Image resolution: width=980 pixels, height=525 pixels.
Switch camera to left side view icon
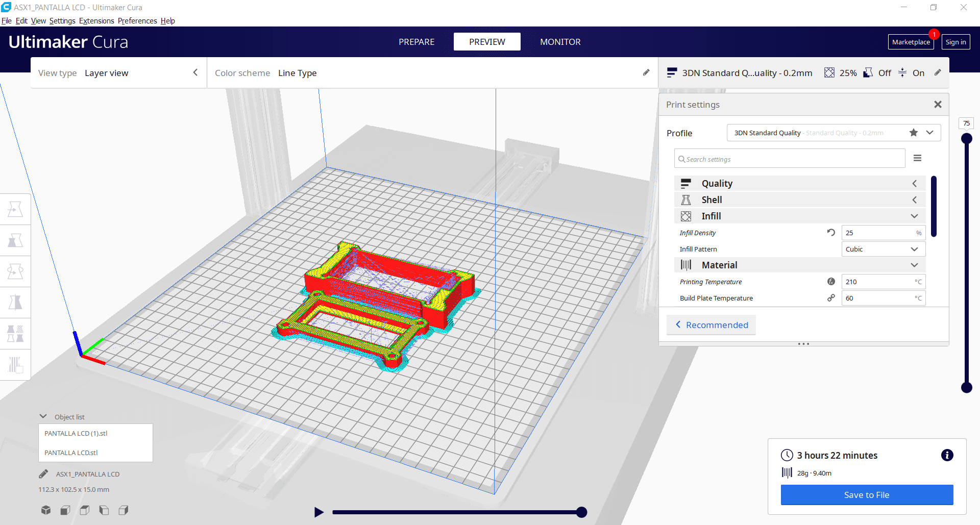pos(104,510)
